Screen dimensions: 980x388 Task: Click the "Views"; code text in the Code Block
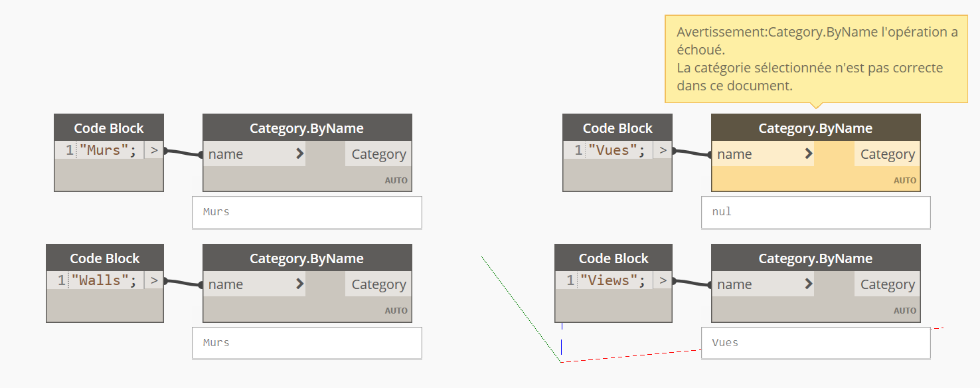coord(613,280)
